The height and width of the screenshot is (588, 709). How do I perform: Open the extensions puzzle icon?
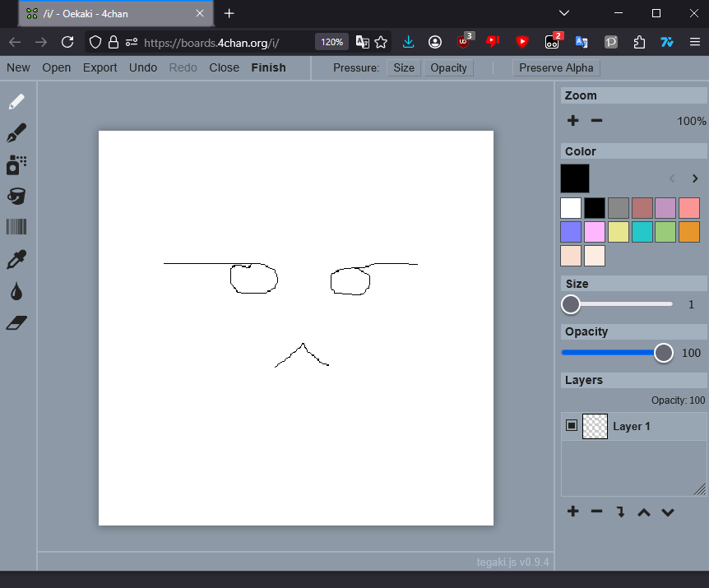click(639, 43)
